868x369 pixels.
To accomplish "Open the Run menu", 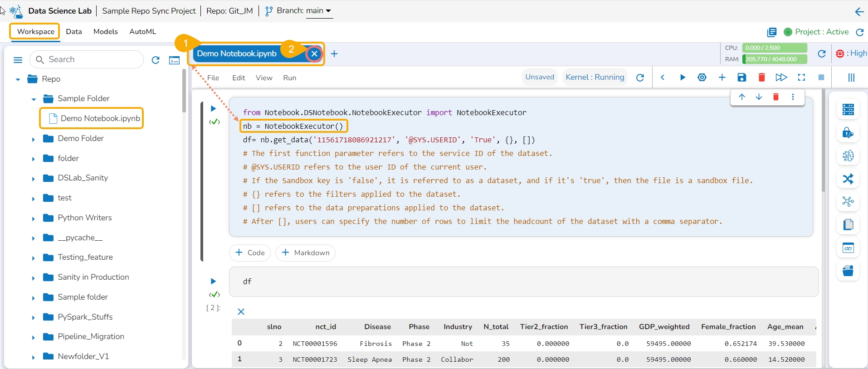I will pyautogui.click(x=289, y=78).
